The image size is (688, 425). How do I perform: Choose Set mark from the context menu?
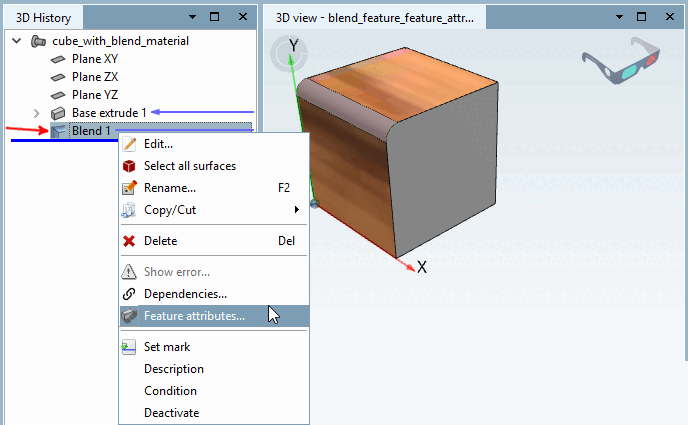[x=214, y=347]
